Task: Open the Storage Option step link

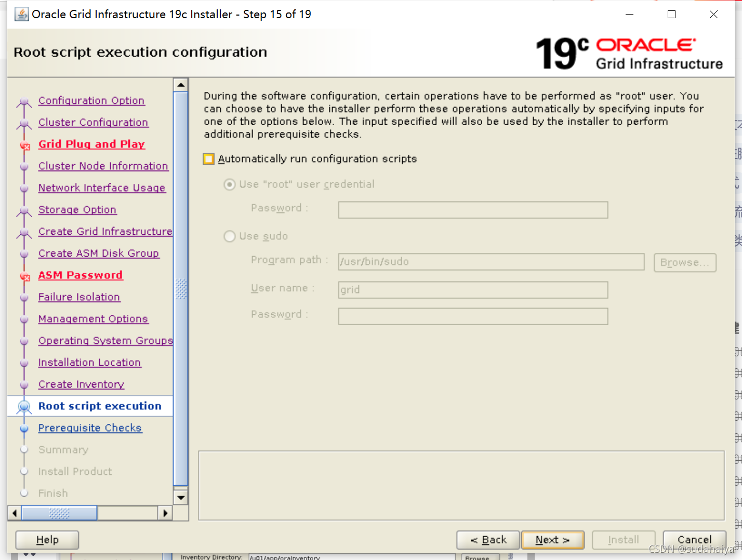Action: coord(77,210)
